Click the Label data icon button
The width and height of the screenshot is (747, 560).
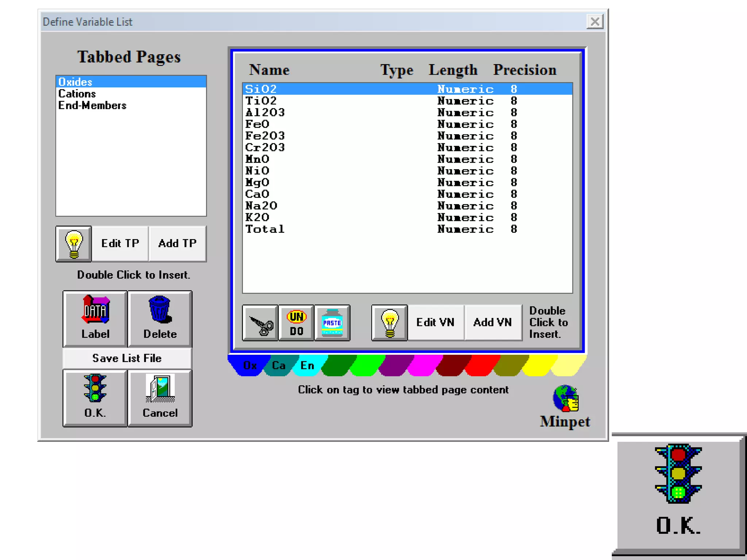95,318
